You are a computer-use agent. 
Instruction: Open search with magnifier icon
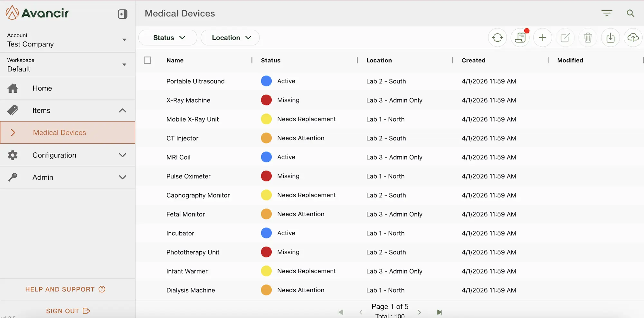(x=630, y=13)
